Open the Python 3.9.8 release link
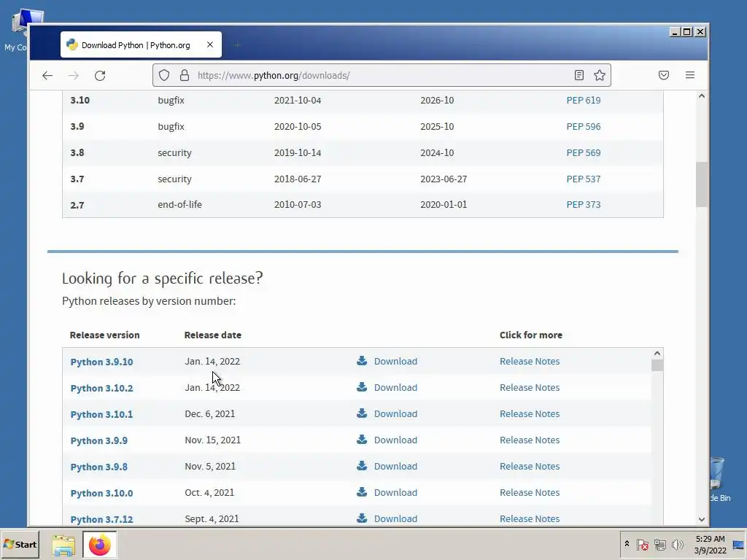 99,467
